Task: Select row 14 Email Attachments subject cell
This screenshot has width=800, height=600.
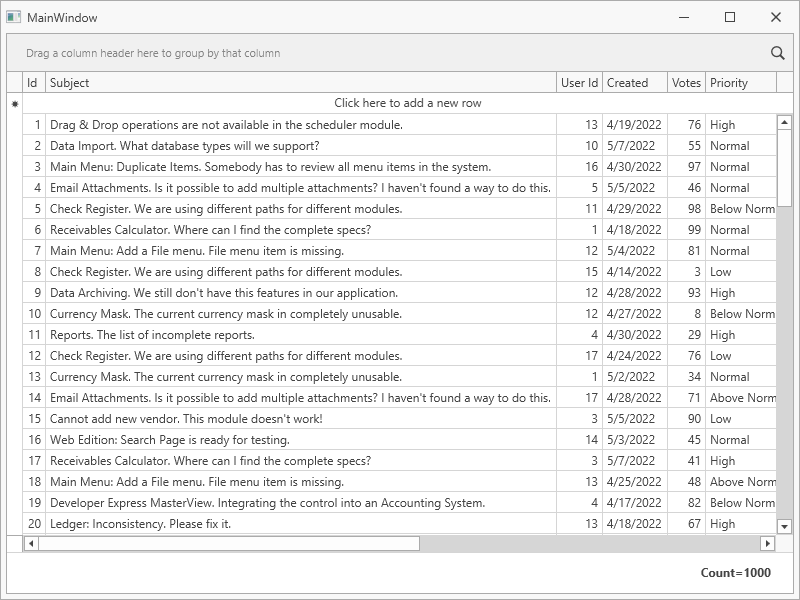Action: click(x=301, y=397)
